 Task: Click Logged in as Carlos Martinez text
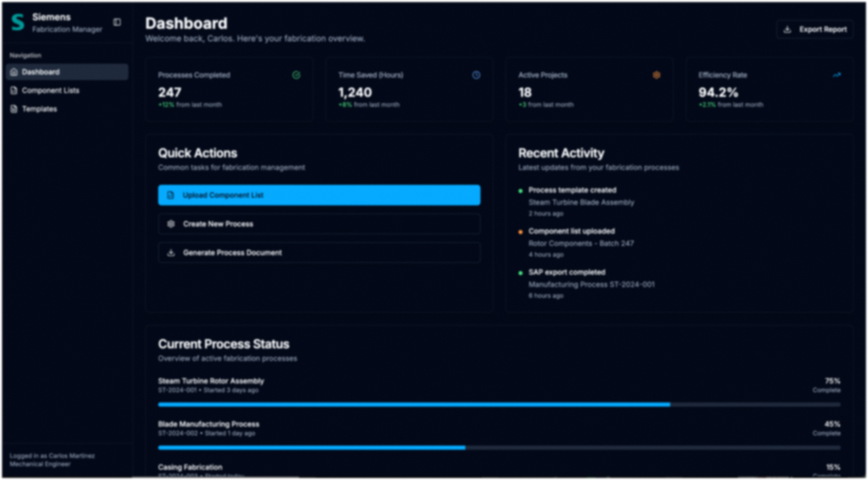click(x=52, y=456)
